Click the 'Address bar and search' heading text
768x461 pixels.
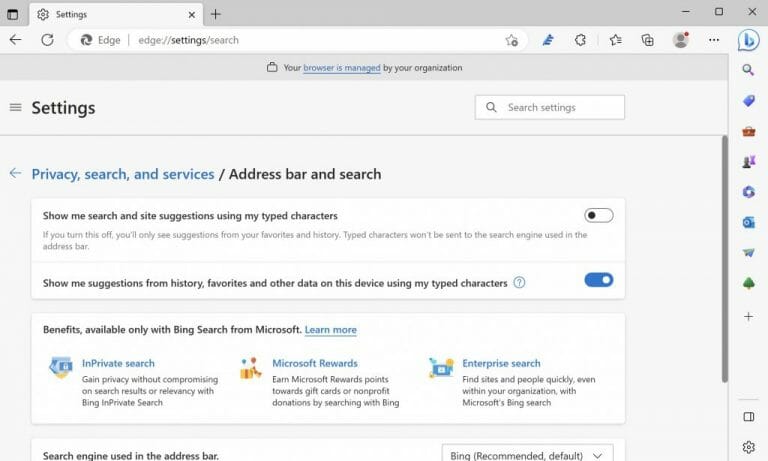[305, 174]
